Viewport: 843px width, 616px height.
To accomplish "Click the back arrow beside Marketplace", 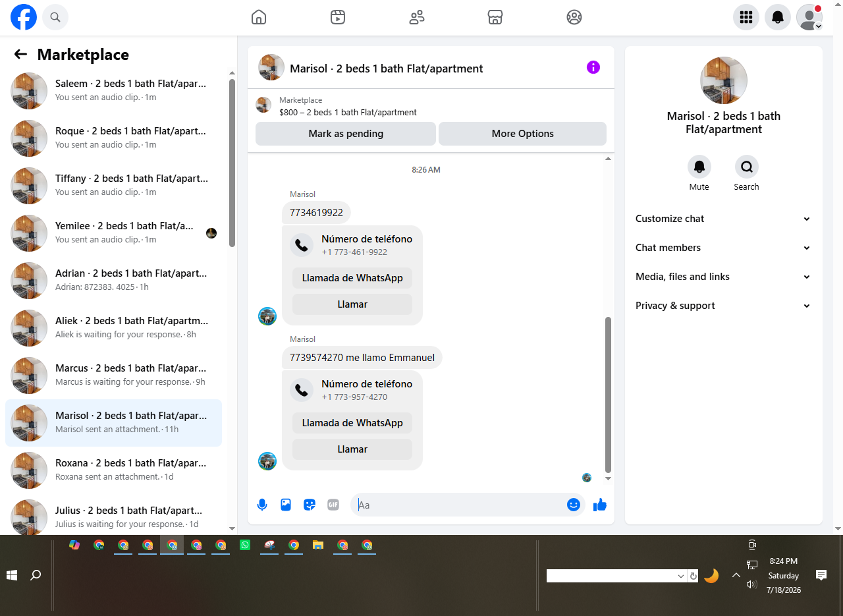I will pos(20,55).
